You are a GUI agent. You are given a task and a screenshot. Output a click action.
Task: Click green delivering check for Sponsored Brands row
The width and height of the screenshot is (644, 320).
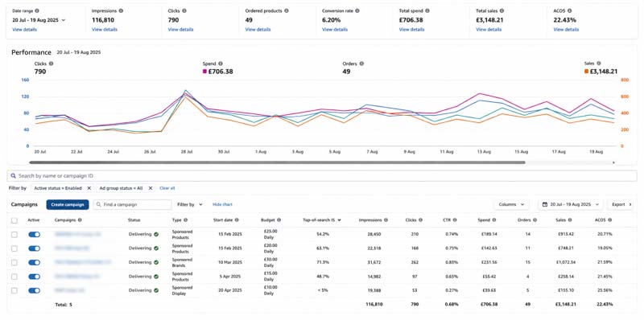[156, 262]
